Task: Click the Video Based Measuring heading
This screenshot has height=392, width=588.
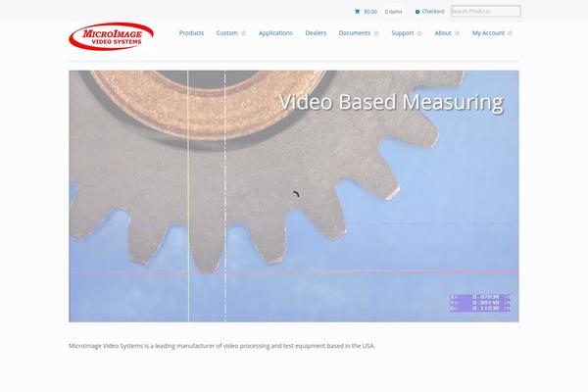Action: tap(391, 102)
